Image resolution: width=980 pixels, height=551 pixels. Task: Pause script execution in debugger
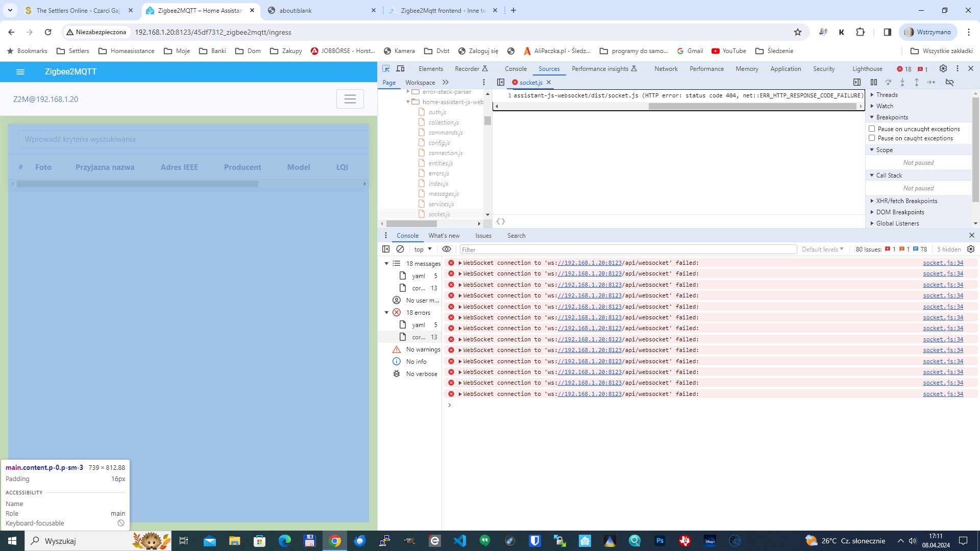click(874, 82)
